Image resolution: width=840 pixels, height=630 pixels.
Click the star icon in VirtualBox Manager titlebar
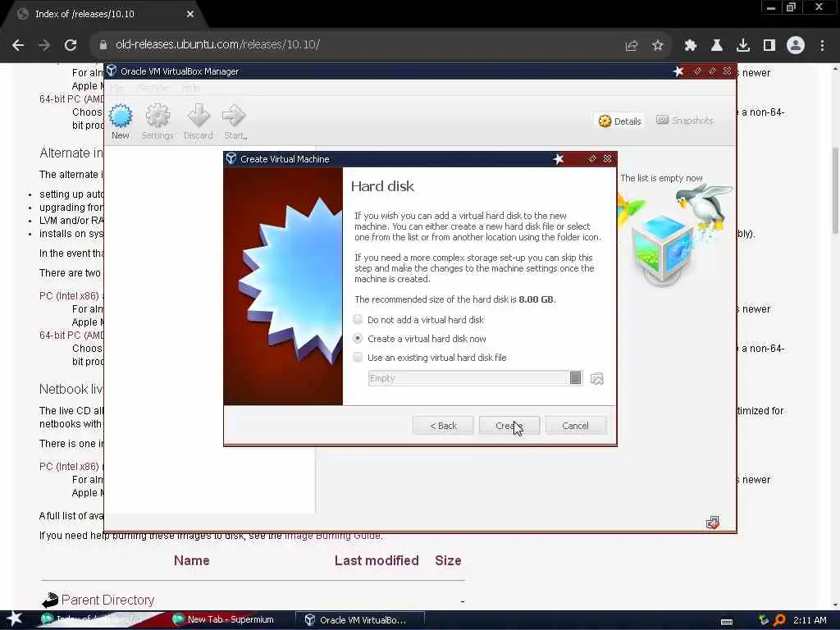[x=678, y=71]
